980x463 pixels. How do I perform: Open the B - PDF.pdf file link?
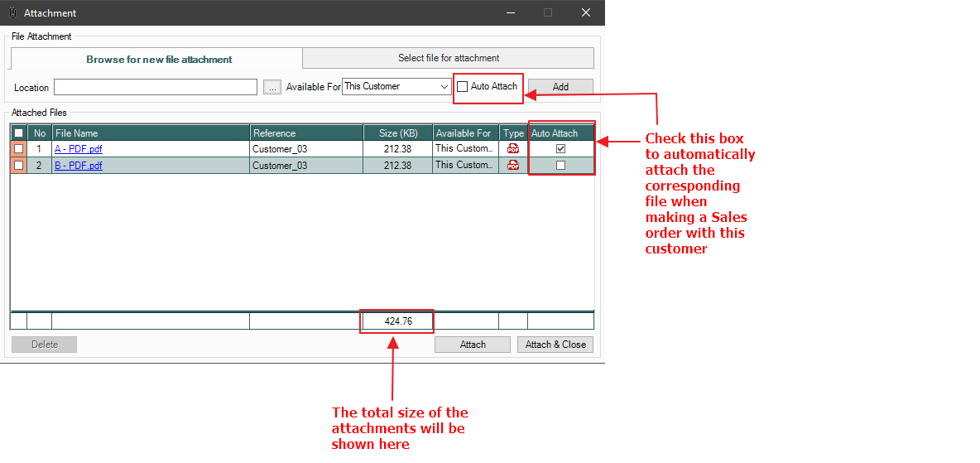[x=79, y=166]
